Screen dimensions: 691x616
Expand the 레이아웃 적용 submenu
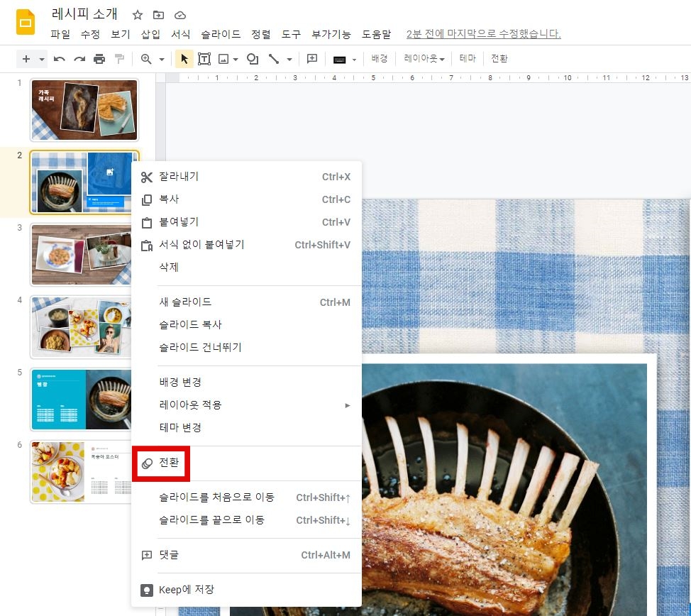pyautogui.click(x=246, y=405)
